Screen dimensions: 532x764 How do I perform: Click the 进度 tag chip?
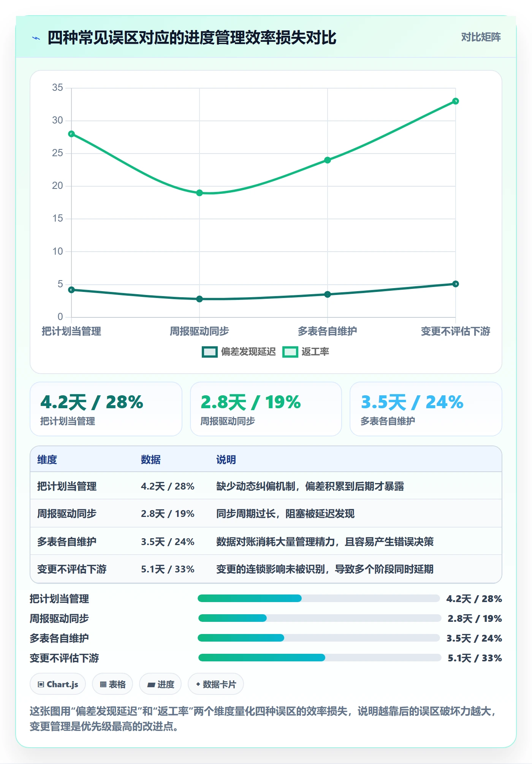[x=160, y=684]
